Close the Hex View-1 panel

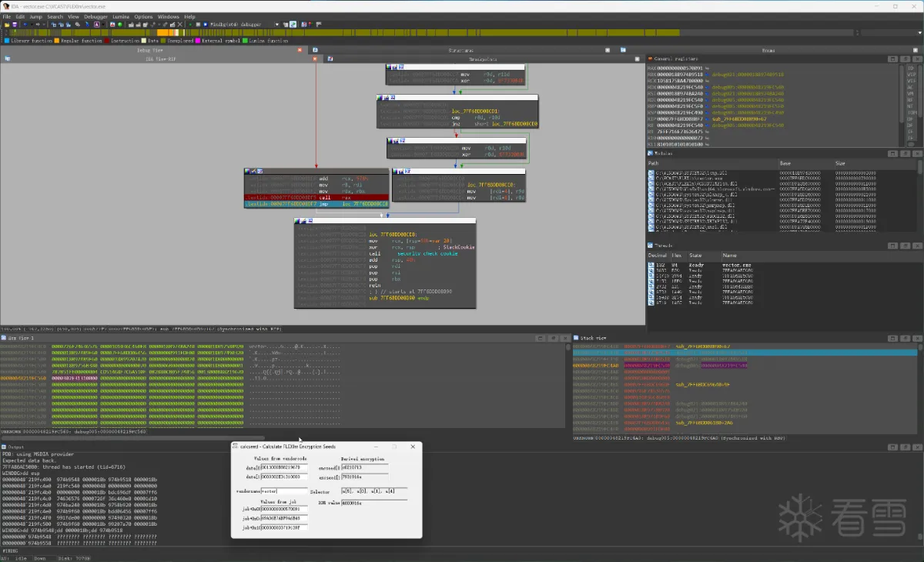[x=564, y=338]
